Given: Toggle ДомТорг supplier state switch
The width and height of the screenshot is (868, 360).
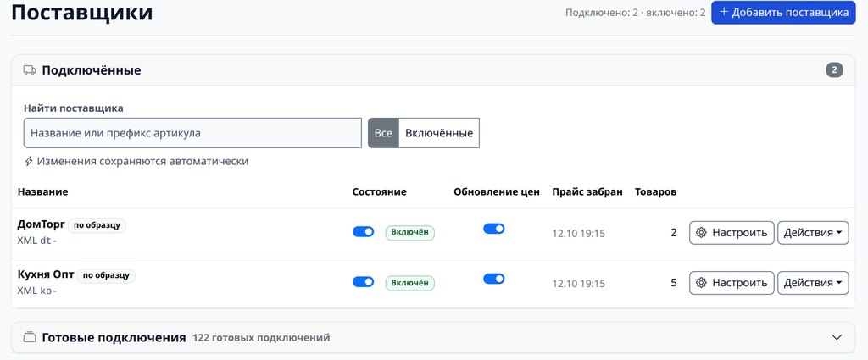Looking at the screenshot, I should tap(363, 232).
